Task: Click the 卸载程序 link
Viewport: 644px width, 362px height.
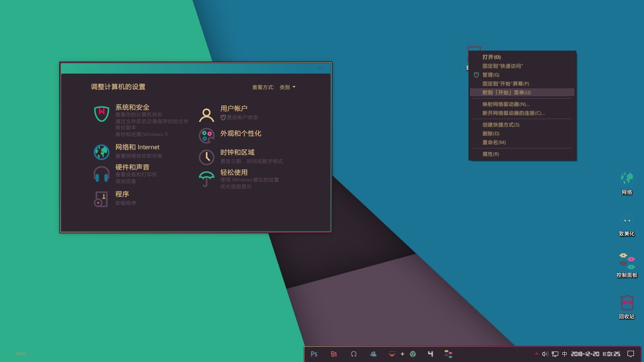Action: [x=126, y=203]
